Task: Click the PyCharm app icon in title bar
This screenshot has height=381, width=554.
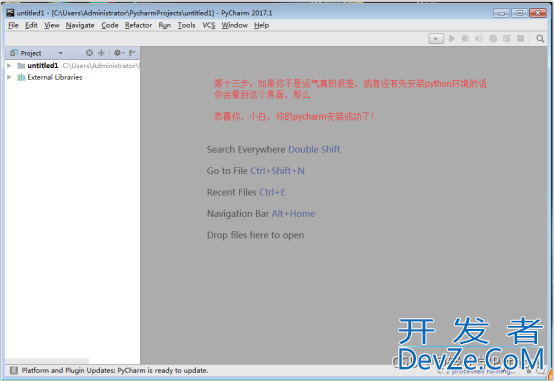Action: point(11,13)
